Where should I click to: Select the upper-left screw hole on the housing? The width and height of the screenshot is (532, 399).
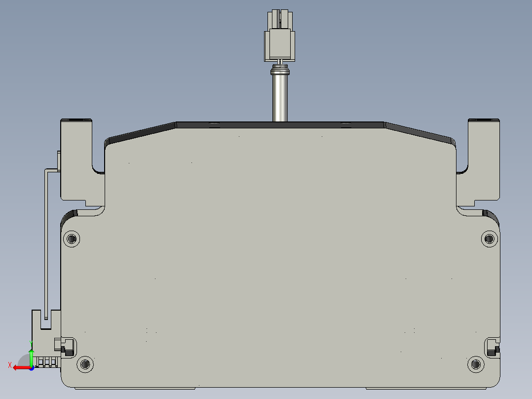[72, 239]
